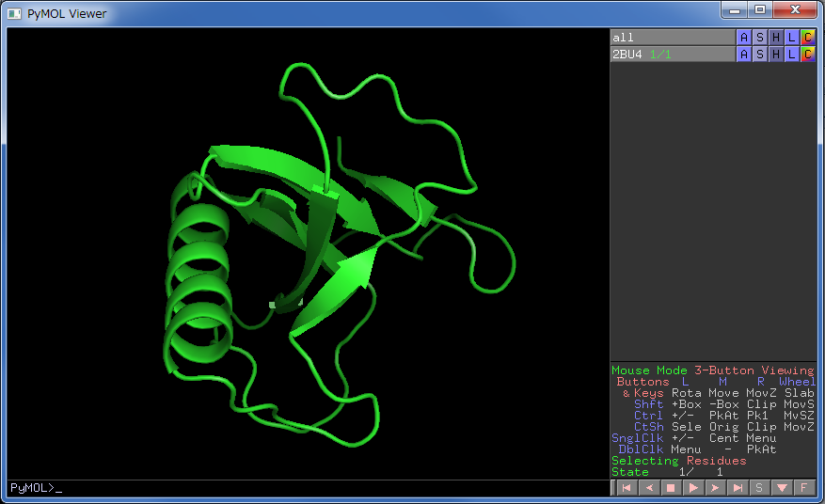The height and width of the screenshot is (504, 825).
Task: Toggle visibility of the 2BU4 object
Action: click(x=672, y=55)
